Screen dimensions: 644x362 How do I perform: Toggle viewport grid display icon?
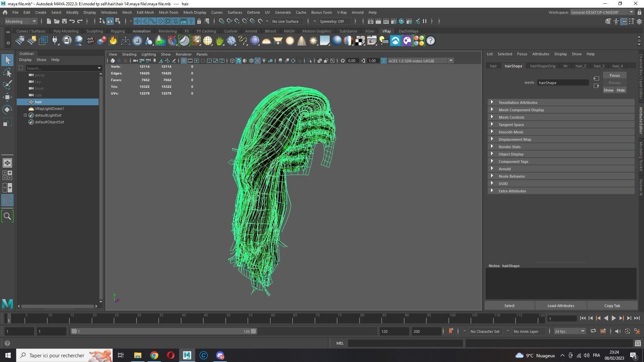(183, 61)
